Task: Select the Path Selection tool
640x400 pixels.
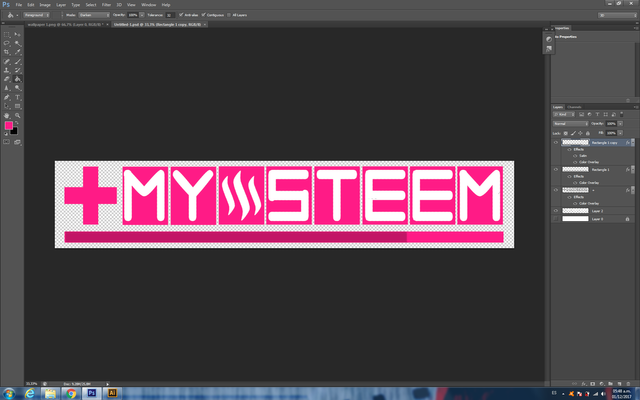Action: [x=7, y=106]
